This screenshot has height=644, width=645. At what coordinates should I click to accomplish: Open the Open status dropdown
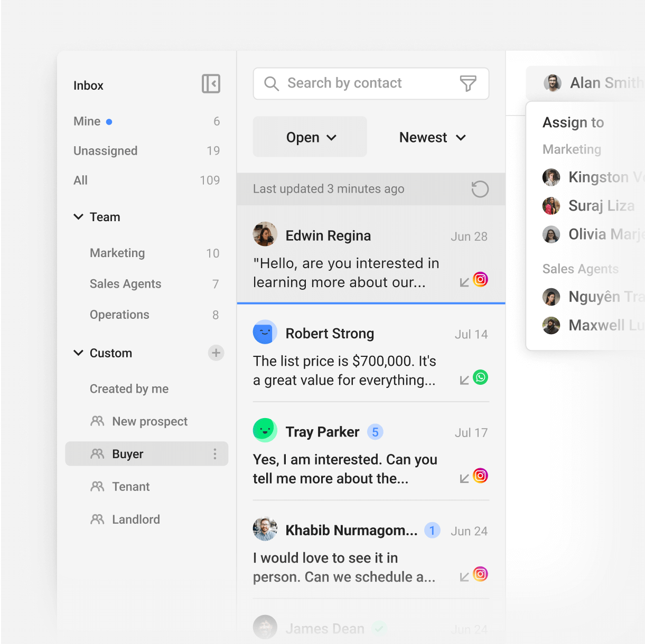310,137
